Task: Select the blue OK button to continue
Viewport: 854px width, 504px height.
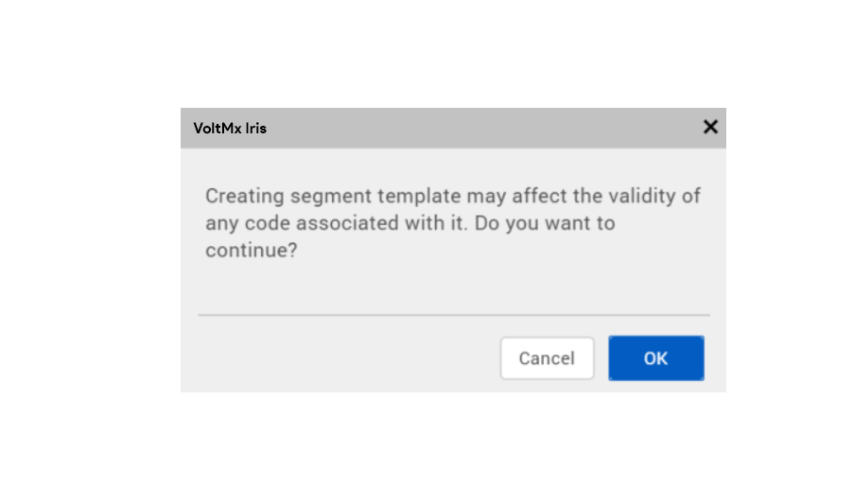Action: pyautogui.click(x=655, y=358)
